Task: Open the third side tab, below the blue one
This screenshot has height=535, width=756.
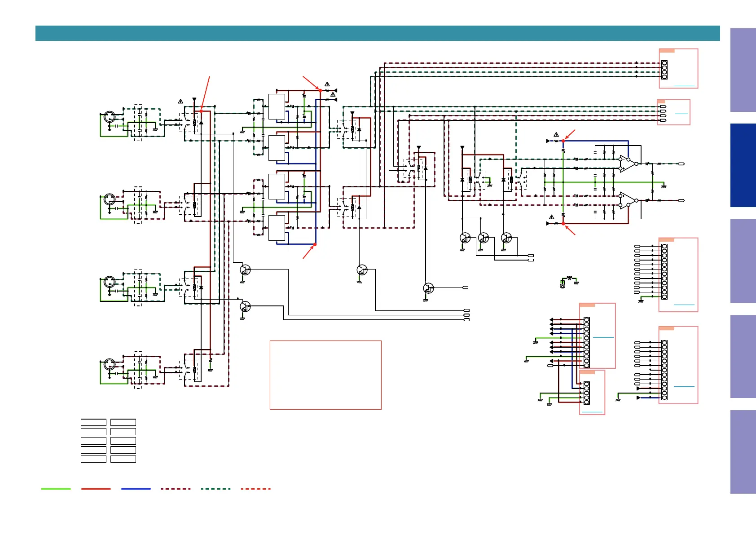Action: (743, 261)
